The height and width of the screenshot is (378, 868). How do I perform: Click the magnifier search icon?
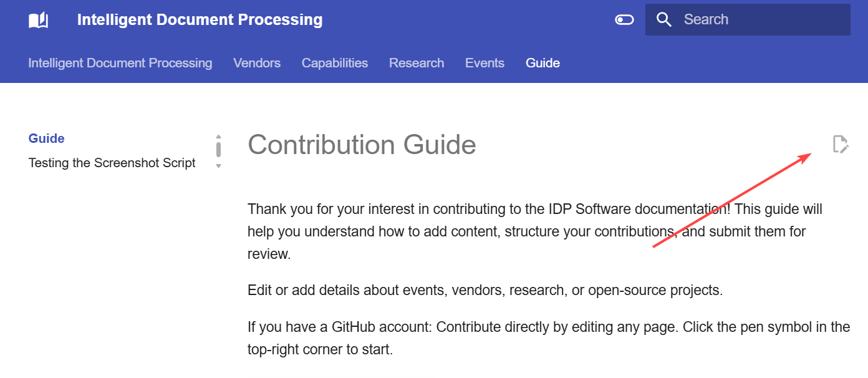(664, 20)
